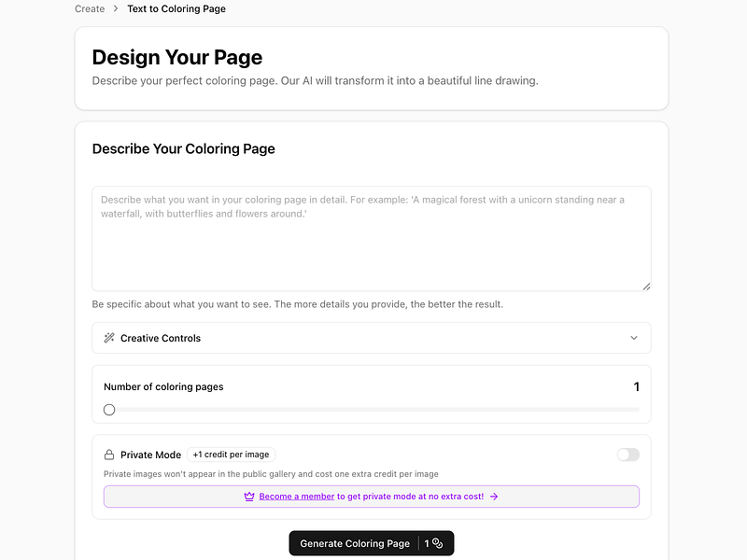Click the right arrow ending the membership banner
The width and height of the screenshot is (747, 560).
tap(494, 497)
